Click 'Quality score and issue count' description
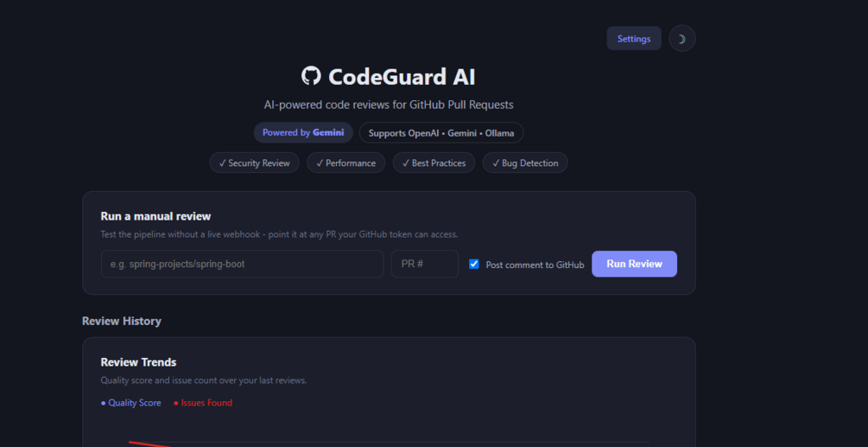Image resolution: width=868 pixels, height=447 pixels. 204,380
